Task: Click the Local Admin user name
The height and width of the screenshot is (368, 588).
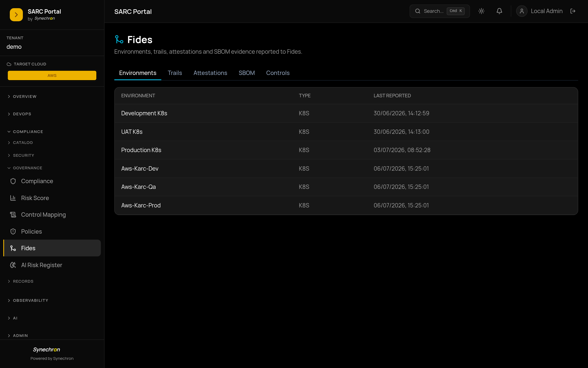Action: coord(547,11)
